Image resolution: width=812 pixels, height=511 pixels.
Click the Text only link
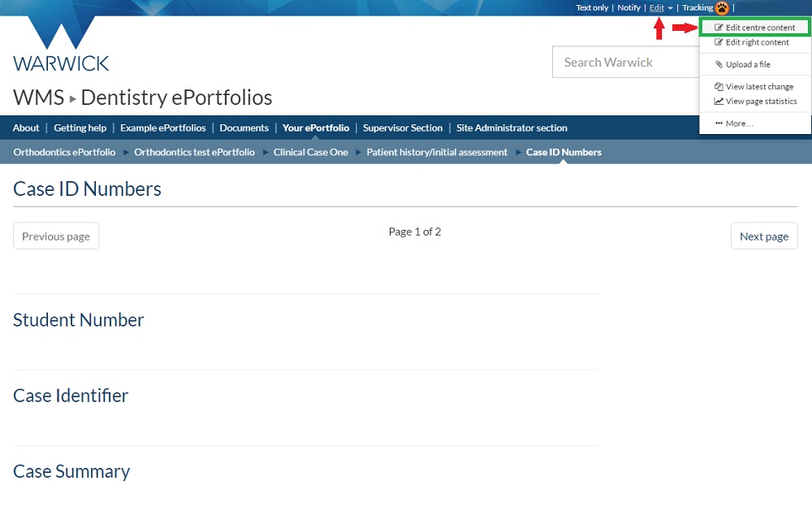592,8
